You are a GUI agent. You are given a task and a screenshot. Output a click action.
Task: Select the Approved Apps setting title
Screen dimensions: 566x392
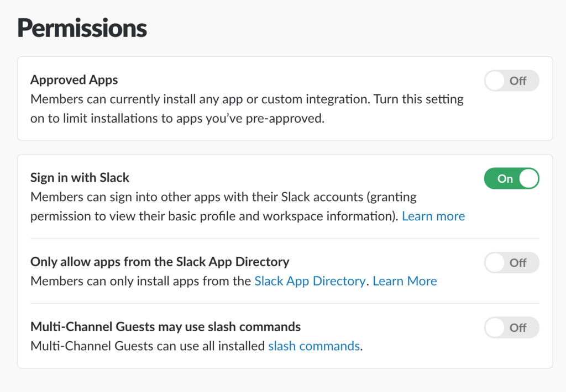[74, 80]
